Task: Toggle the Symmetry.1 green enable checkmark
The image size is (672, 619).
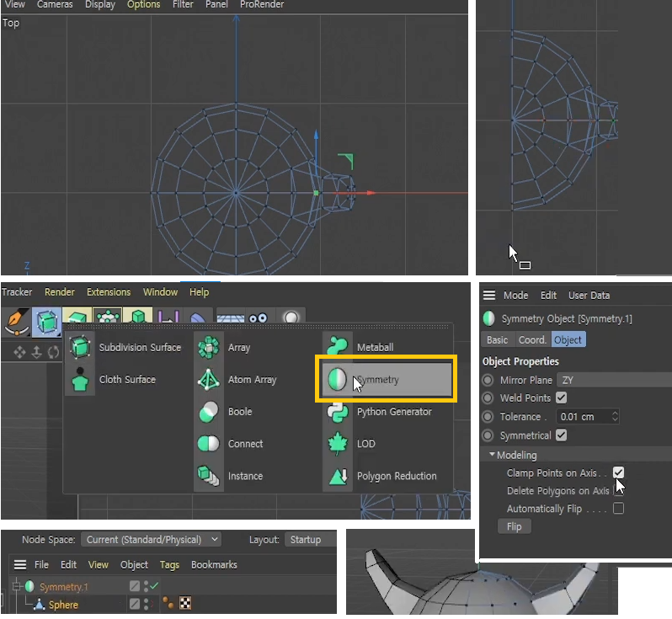Action: pyautogui.click(x=154, y=585)
